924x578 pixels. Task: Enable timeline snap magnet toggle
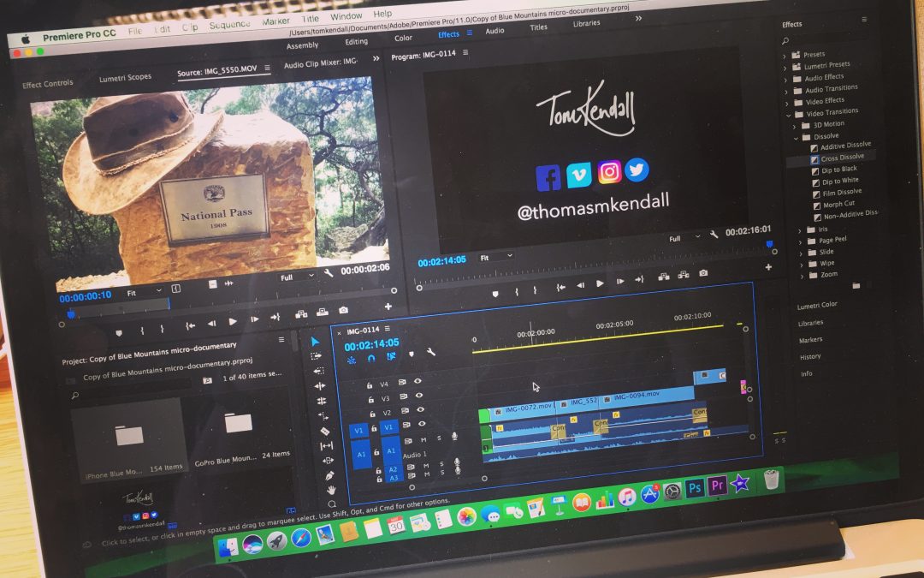[370, 358]
